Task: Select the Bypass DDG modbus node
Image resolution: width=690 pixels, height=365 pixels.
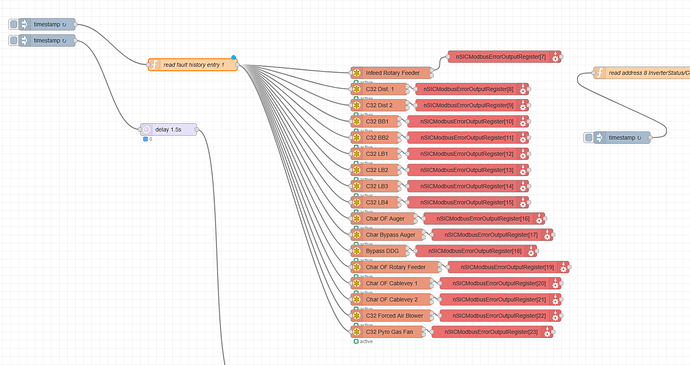Action: click(x=380, y=251)
